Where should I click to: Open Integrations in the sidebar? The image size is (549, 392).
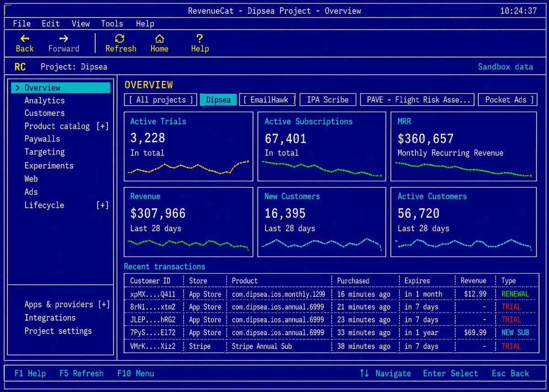[x=50, y=318]
